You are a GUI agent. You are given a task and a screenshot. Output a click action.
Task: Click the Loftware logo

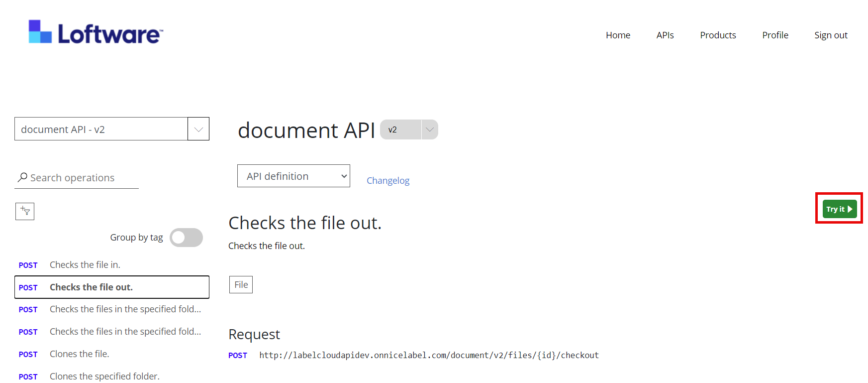[x=96, y=32]
